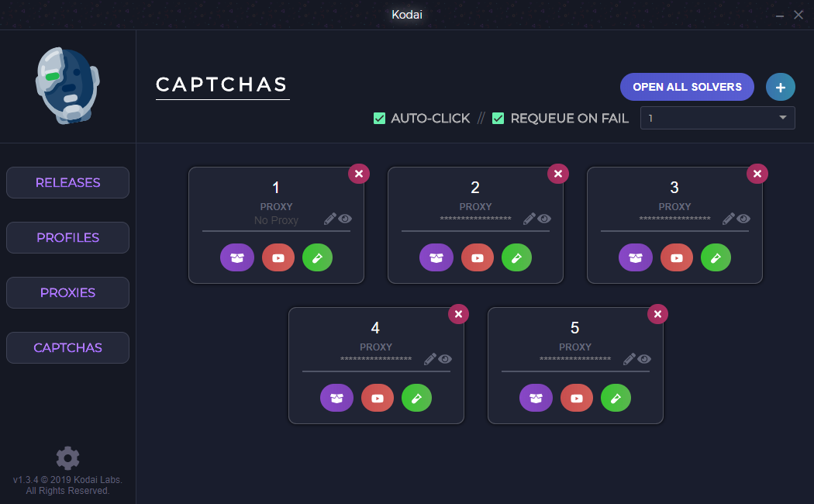The image size is (814, 504).
Task: Disable the Auto-Click checkbox
Action: 380,119
